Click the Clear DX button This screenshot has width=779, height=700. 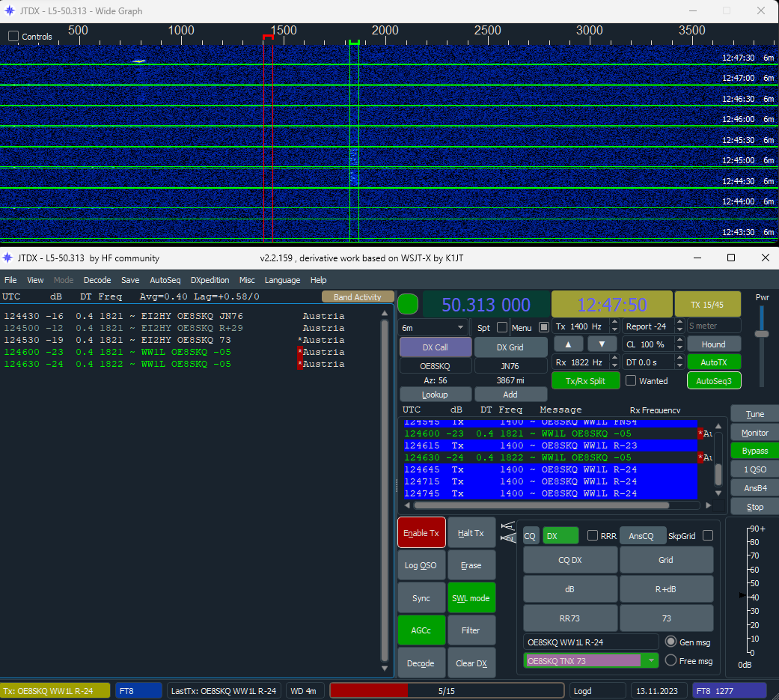471,663
